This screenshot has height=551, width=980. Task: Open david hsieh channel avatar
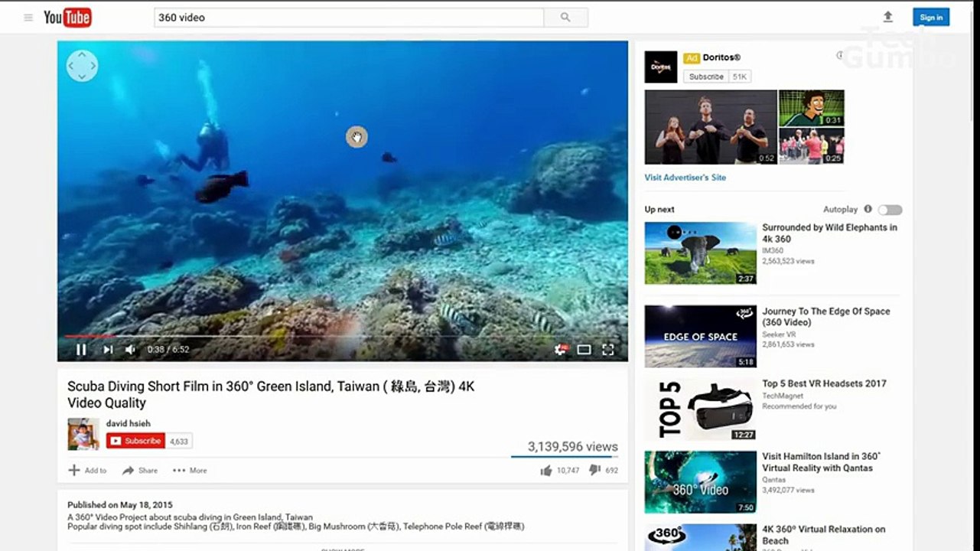83,434
